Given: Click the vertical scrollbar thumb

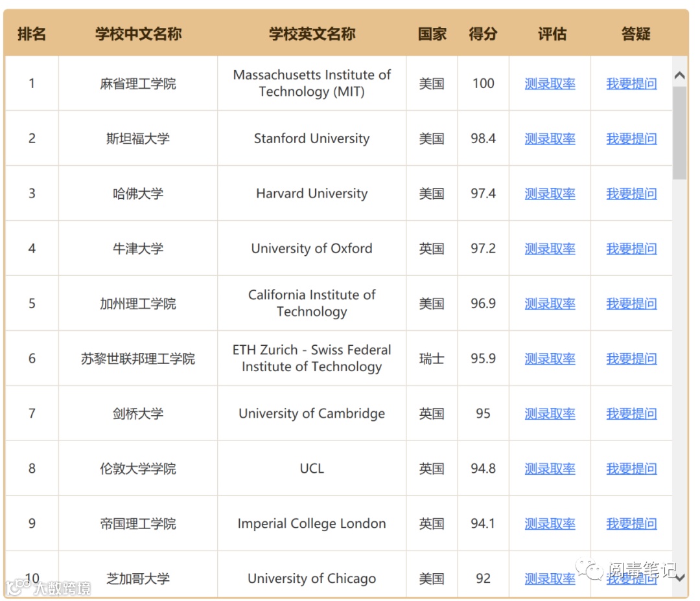Looking at the screenshot, I should coord(679,133).
